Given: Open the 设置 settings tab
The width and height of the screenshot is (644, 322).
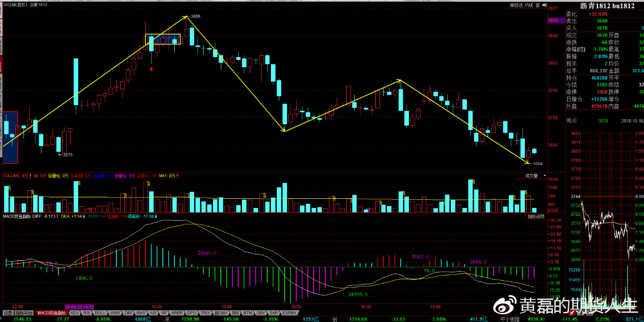Looking at the screenshot, I should click(x=8, y=313).
